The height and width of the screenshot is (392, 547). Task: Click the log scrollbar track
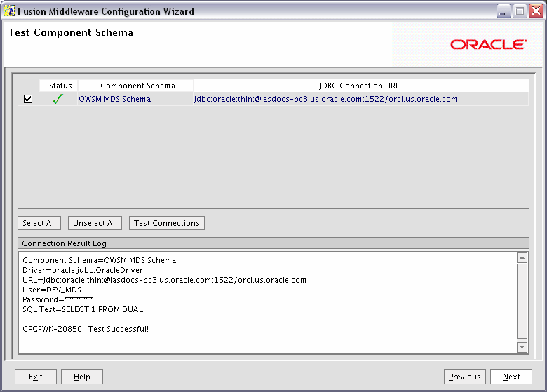click(522, 302)
